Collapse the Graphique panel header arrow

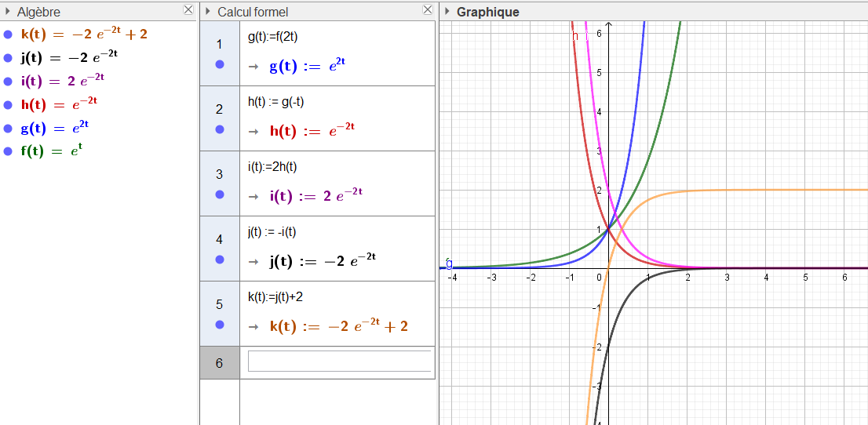coord(447,12)
